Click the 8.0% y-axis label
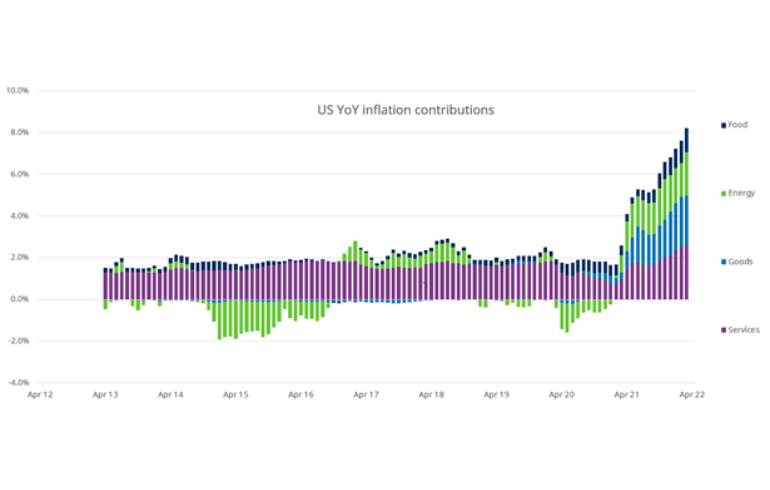 click(x=20, y=132)
